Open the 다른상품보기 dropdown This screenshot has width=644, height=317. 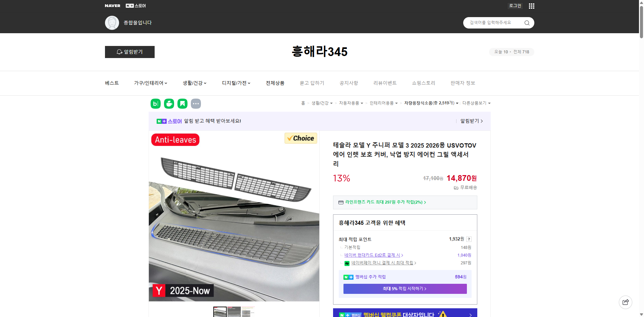tap(476, 103)
